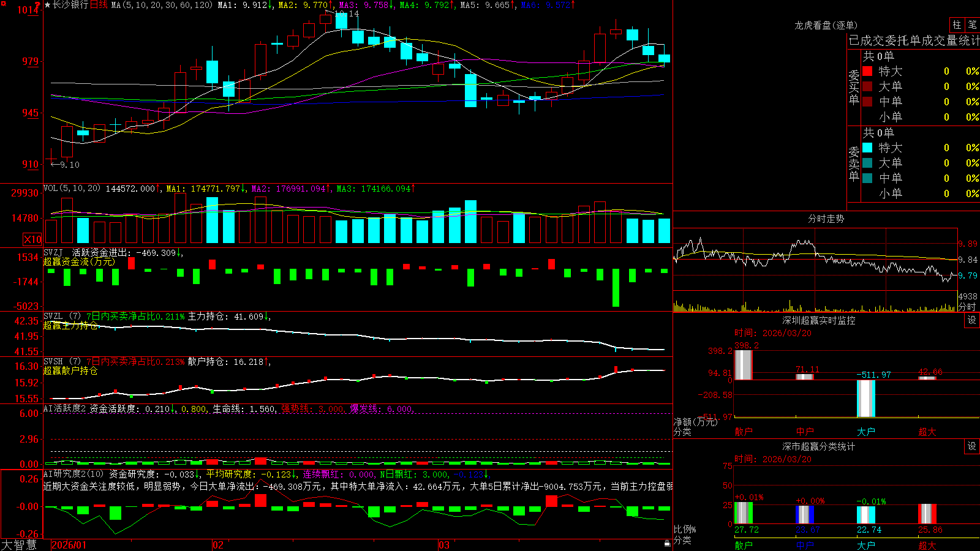
Task: Click 大户 category label under realtime monitor
Action: click(866, 432)
